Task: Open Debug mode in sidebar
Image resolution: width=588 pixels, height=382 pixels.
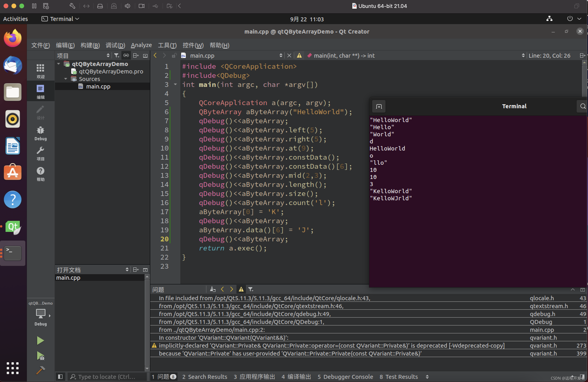Action: pos(41,133)
